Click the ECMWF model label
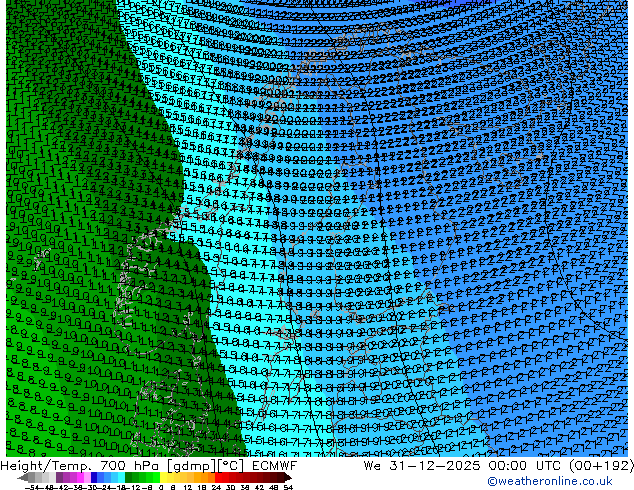The width and height of the screenshot is (634, 490). (x=274, y=466)
